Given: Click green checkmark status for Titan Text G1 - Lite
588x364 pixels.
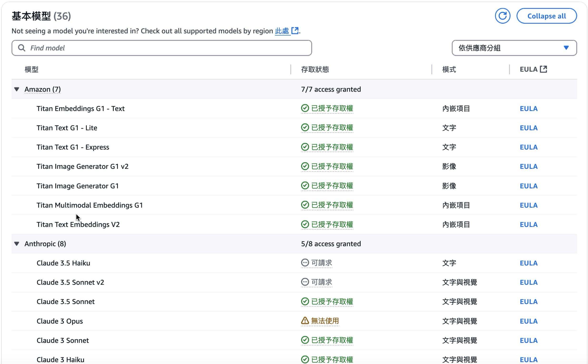Looking at the screenshot, I should click(x=305, y=128).
